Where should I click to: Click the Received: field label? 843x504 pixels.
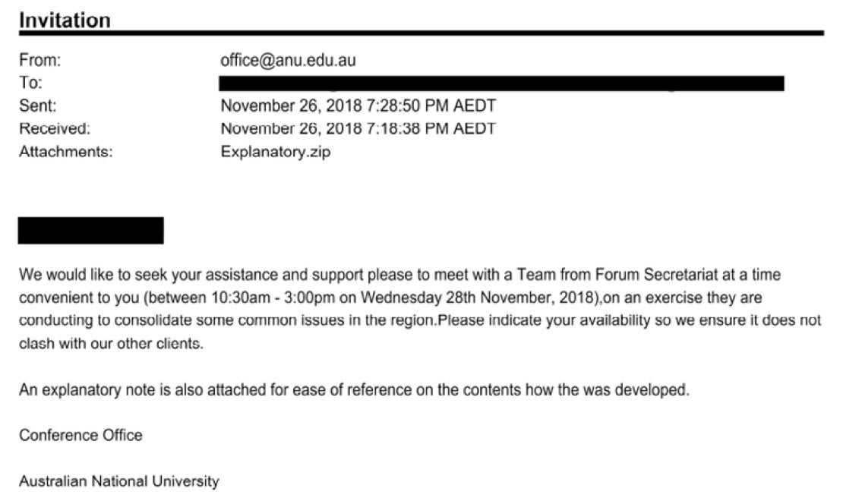tap(55, 129)
